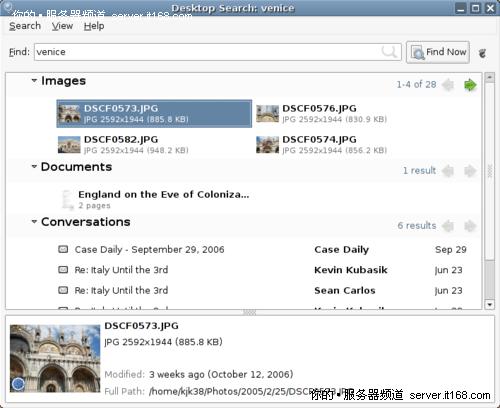Click previous arrow in Documents section
The image size is (500, 408).
pyautogui.click(x=448, y=171)
